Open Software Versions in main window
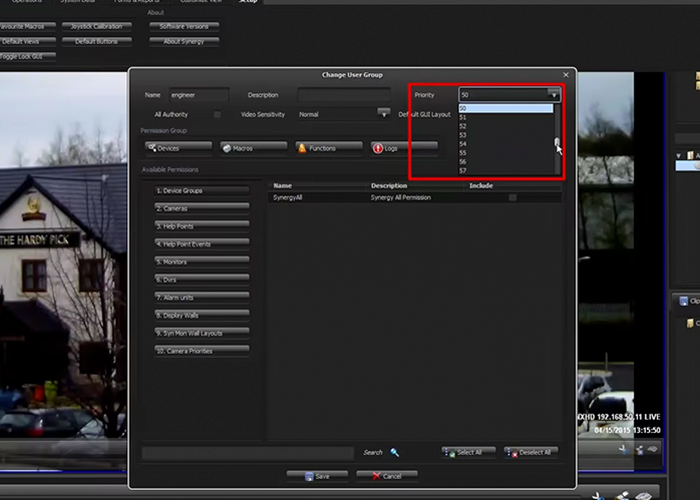Screen dimensions: 700x500 tap(184, 27)
